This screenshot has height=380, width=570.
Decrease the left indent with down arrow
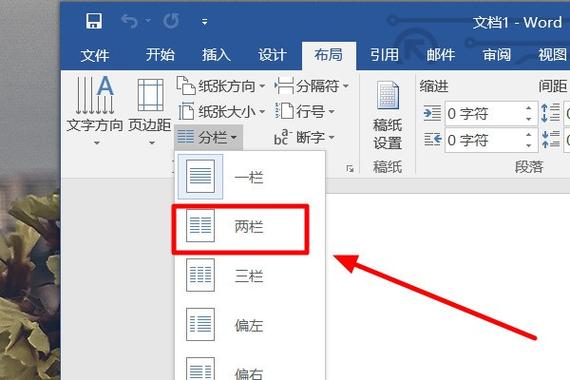529,120
